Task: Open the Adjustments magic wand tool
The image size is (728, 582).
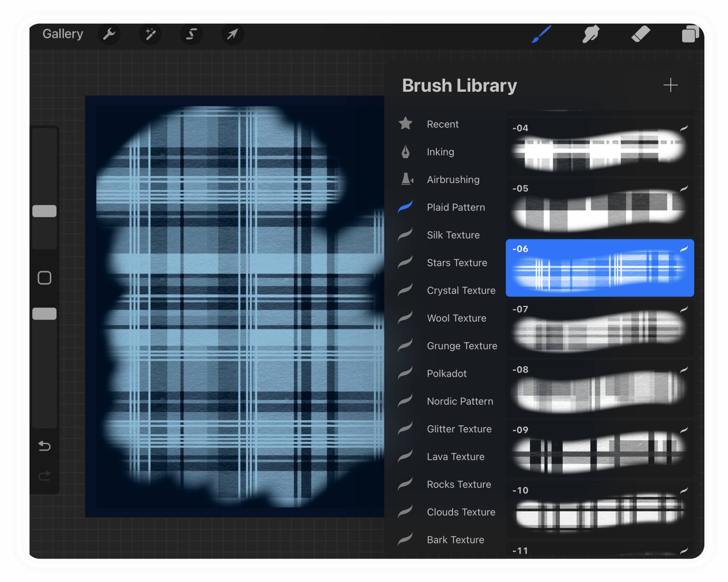Action: tap(150, 34)
